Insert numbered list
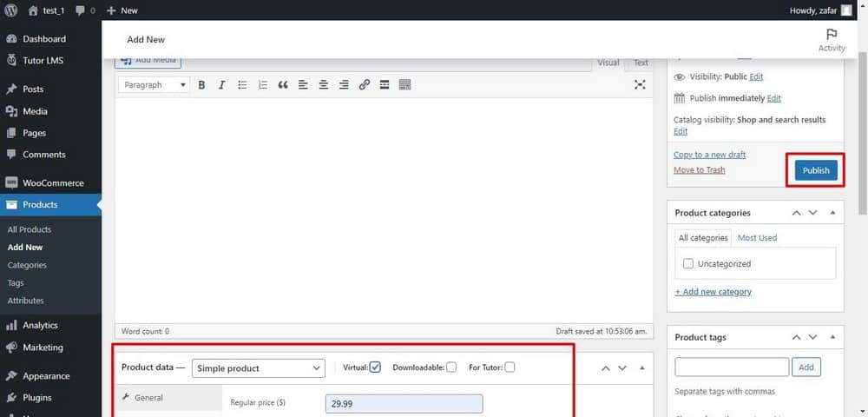 (x=263, y=85)
